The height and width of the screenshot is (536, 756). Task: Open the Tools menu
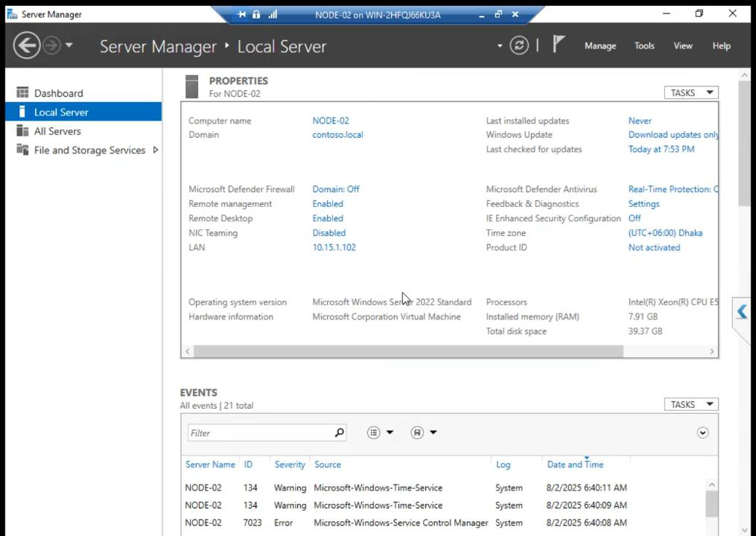644,46
